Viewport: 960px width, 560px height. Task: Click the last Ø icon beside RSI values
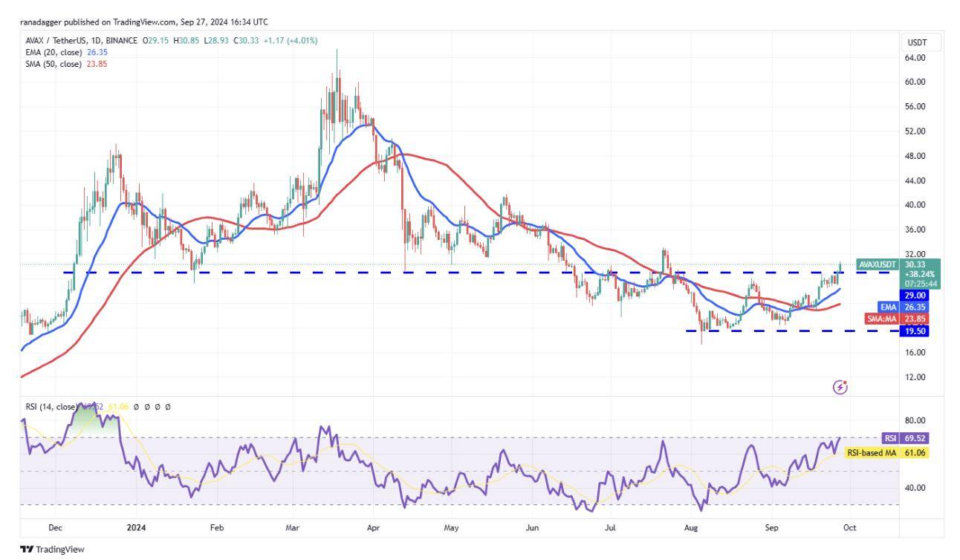point(168,406)
